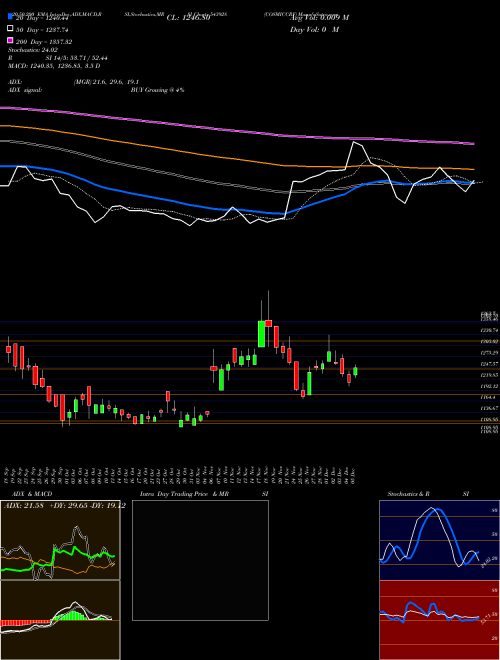Click the 'Stochastics & RSI' panel title
500x660 pixels.
click(x=428, y=494)
